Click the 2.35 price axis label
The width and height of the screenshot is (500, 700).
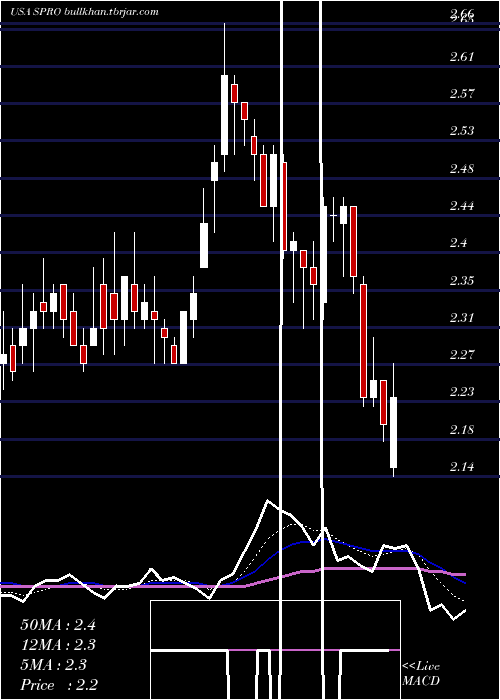pos(462,281)
